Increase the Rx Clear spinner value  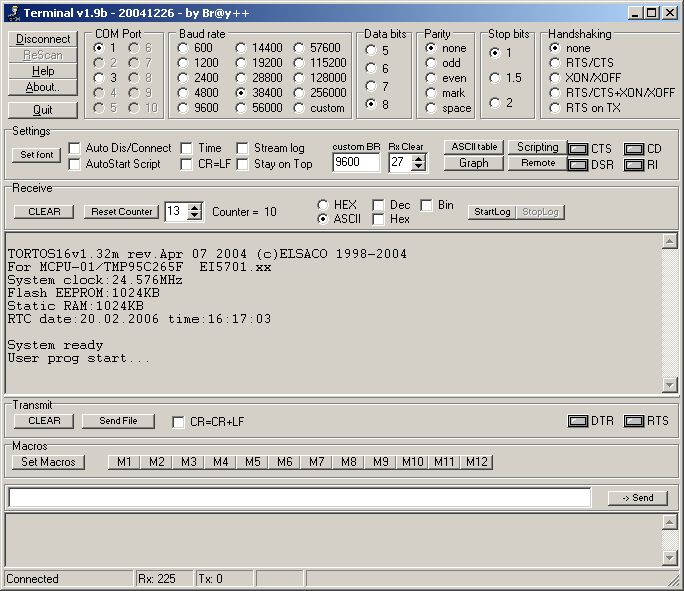point(419,157)
